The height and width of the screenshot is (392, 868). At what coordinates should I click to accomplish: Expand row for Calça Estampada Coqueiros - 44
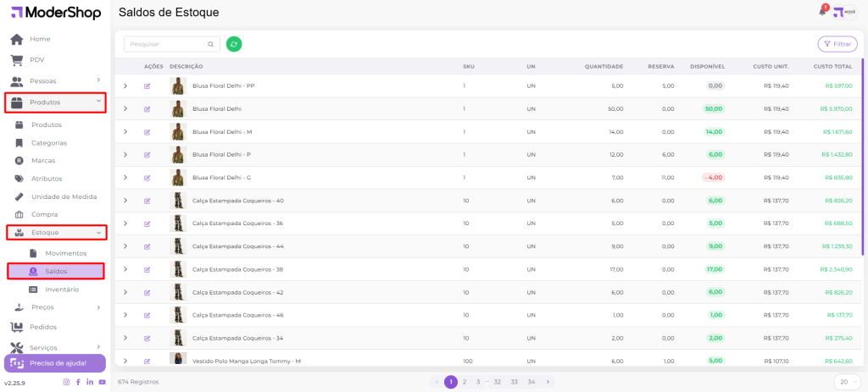point(125,246)
